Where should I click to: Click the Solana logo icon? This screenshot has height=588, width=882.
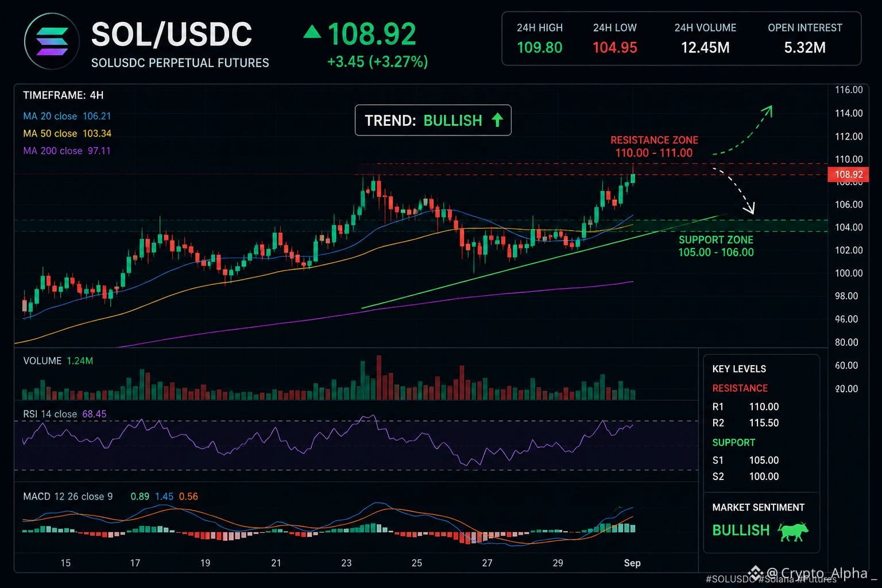tap(52, 41)
